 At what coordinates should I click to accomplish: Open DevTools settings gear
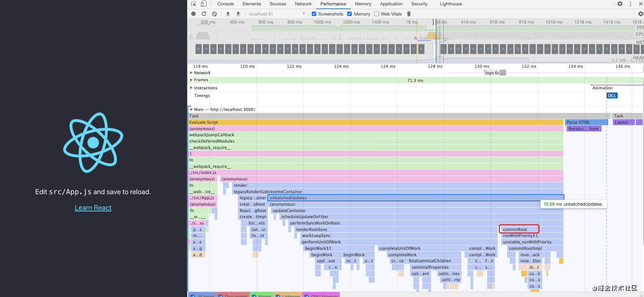tap(620, 4)
